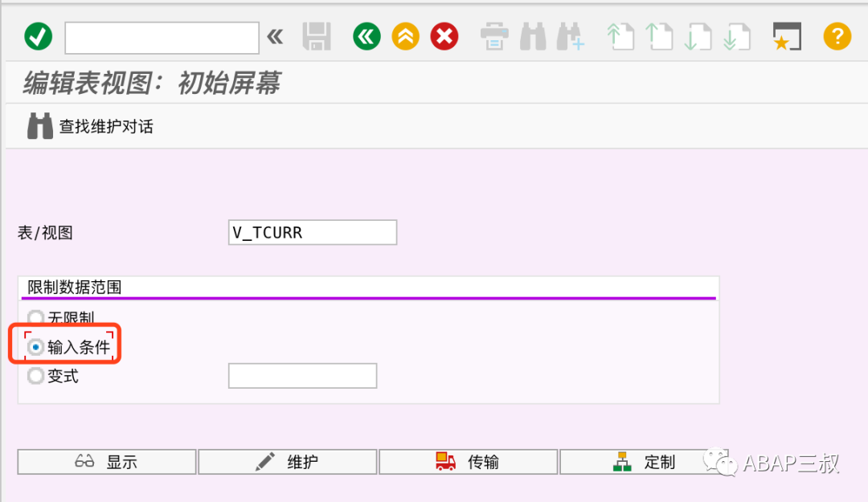Click the 变式 variant input field
The image size is (868, 502).
(302, 376)
